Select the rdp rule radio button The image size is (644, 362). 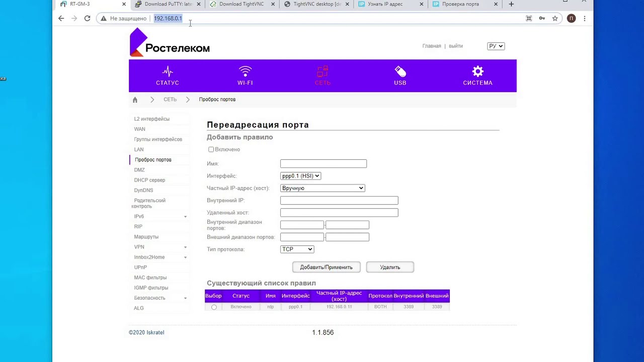pyautogui.click(x=214, y=307)
